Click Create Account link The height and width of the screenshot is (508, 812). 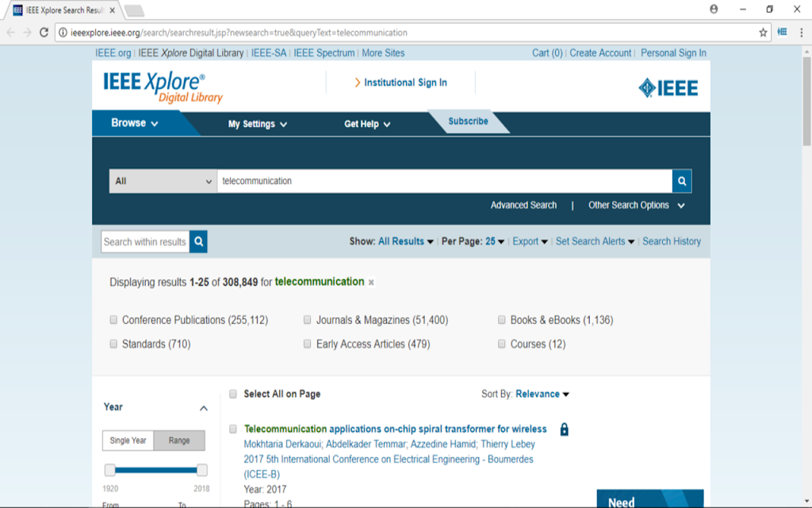(600, 53)
